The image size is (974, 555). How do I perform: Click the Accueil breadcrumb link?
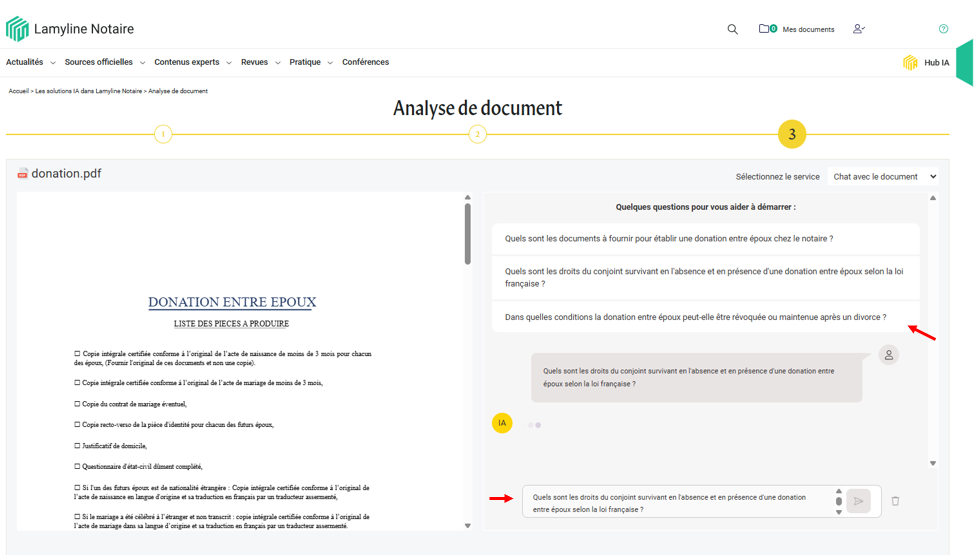[x=18, y=91]
